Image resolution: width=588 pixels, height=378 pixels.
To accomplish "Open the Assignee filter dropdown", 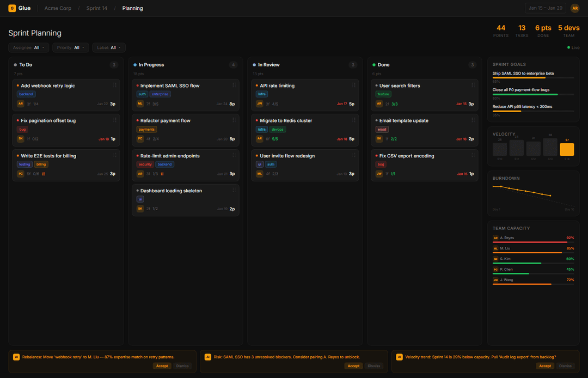I will pyautogui.click(x=28, y=47).
